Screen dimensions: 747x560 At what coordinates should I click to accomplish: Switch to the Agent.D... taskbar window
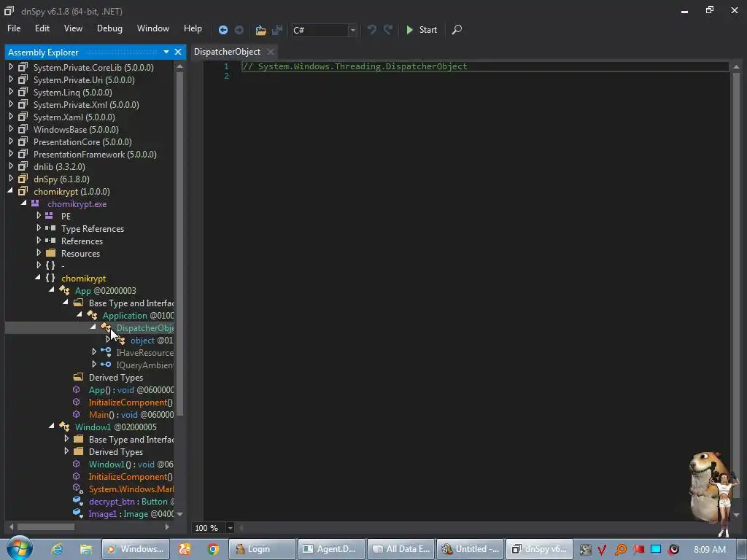click(x=331, y=549)
